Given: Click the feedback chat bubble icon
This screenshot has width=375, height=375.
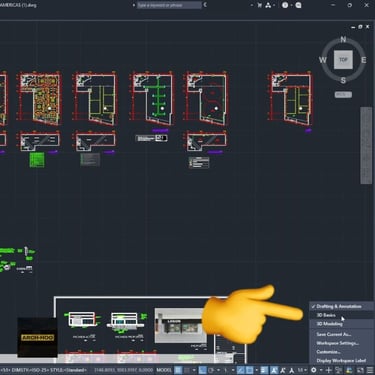Looking at the screenshot, I should click(x=298, y=5).
